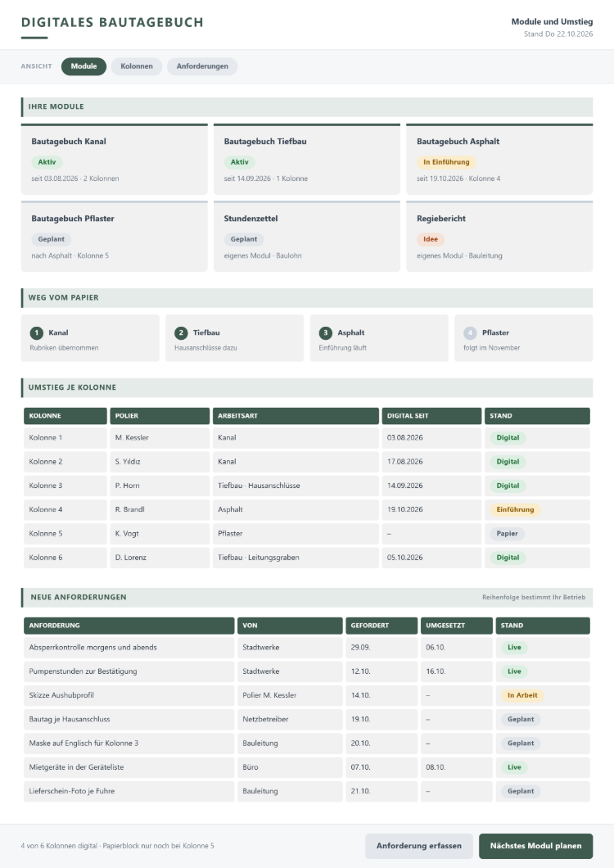The height and width of the screenshot is (868, 614).
Task: Switch to the Module view tab
Action: point(84,66)
